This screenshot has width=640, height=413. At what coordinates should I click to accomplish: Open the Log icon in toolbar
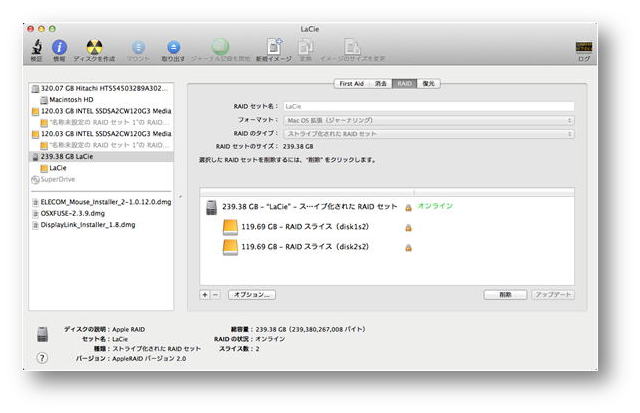point(584,47)
